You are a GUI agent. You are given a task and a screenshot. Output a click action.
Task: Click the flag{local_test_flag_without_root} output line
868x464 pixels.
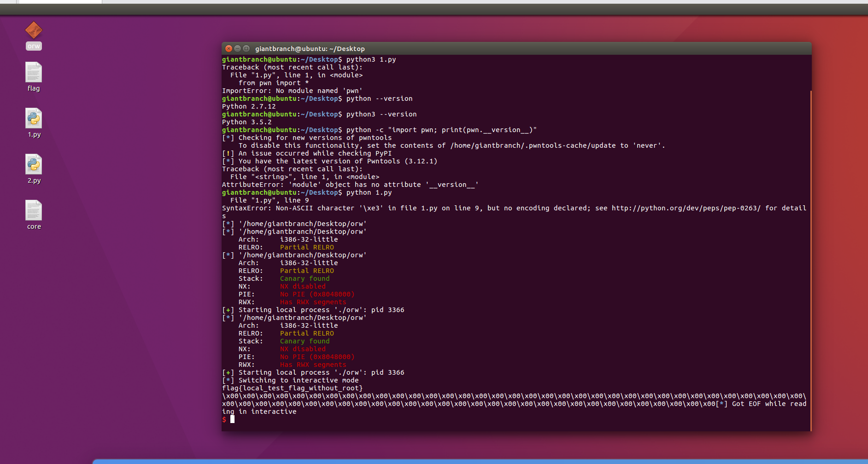(x=292, y=388)
